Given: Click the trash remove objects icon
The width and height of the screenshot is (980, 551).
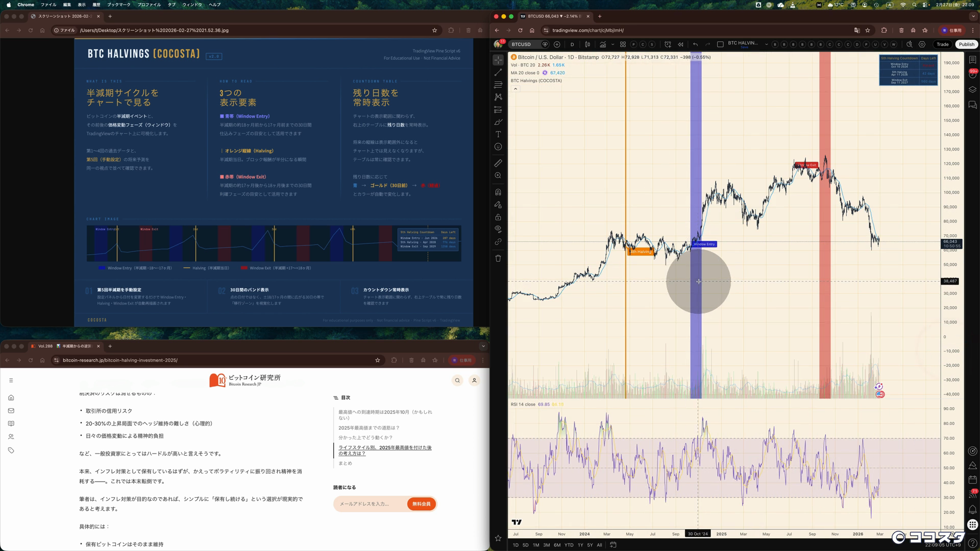Looking at the screenshot, I should (498, 258).
